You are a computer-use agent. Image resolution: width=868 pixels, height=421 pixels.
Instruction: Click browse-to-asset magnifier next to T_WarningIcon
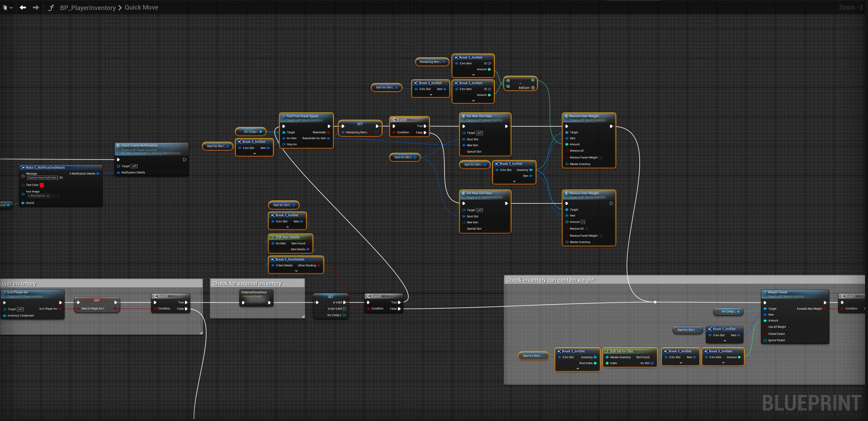(58, 196)
